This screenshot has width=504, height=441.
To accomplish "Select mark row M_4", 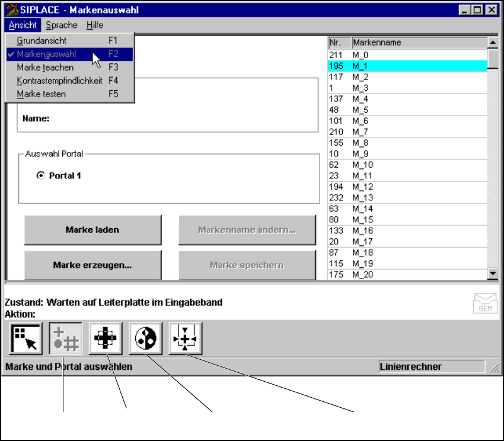I will 407,99.
